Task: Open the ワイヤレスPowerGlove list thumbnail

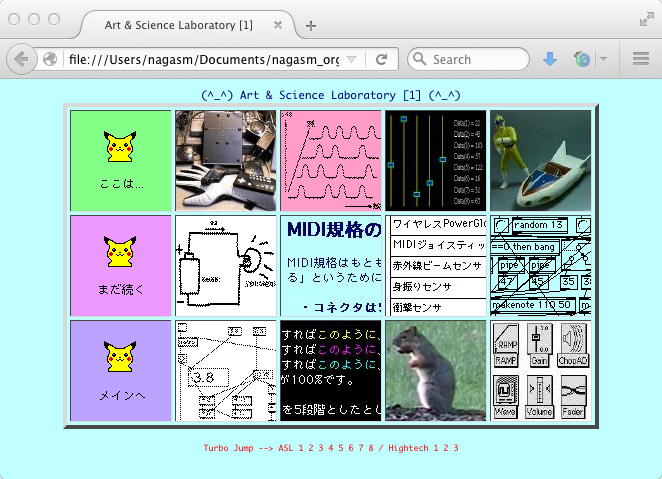Action: 436,266
